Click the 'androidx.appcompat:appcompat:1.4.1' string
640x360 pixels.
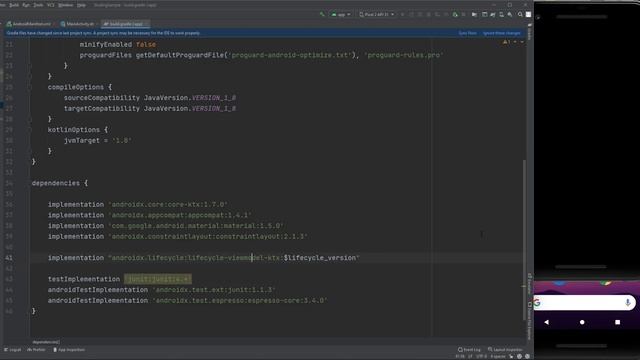pos(180,215)
